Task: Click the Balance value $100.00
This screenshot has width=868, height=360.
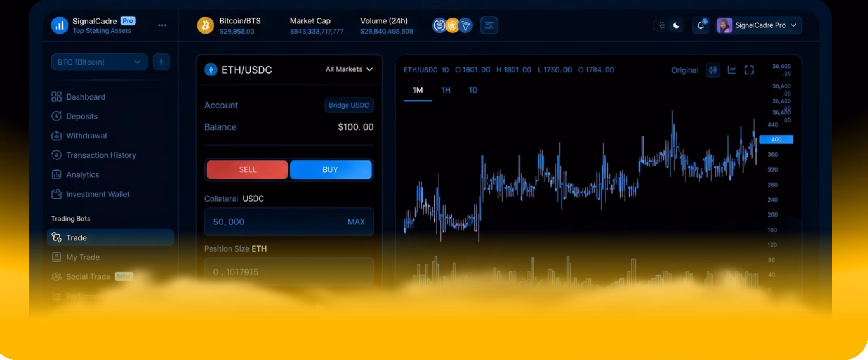Action: coord(356,127)
